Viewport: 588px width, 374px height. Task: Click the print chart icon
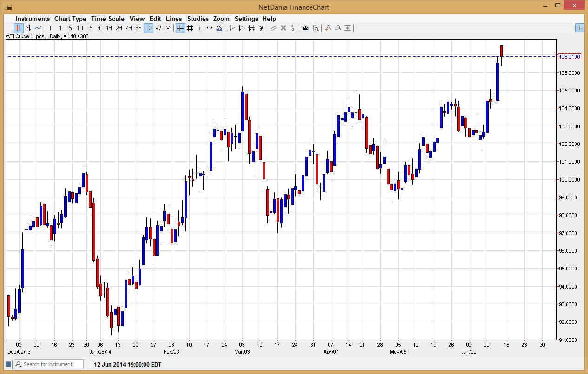pos(305,28)
